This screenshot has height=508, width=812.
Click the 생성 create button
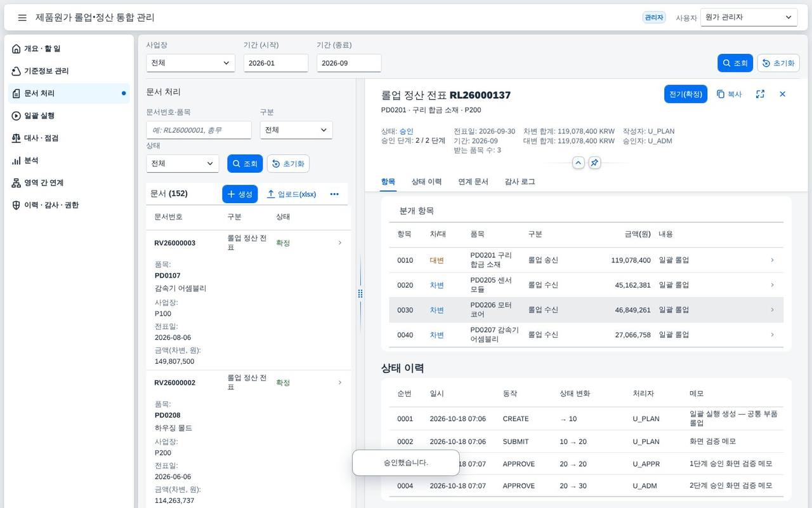240,194
